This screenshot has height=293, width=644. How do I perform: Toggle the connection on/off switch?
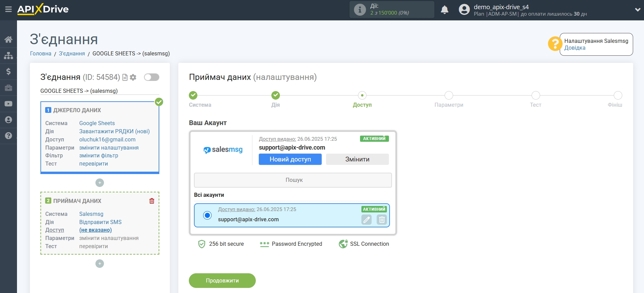pyautogui.click(x=151, y=77)
